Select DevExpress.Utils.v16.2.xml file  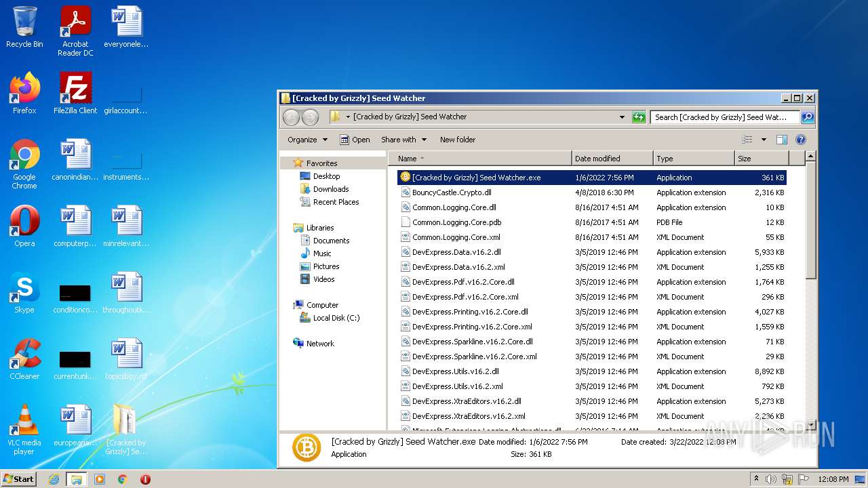pos(592,386)
